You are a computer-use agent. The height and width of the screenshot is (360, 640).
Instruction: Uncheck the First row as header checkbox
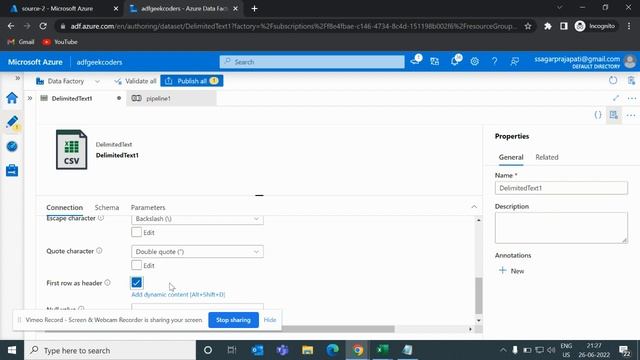(x=136, y=282)
